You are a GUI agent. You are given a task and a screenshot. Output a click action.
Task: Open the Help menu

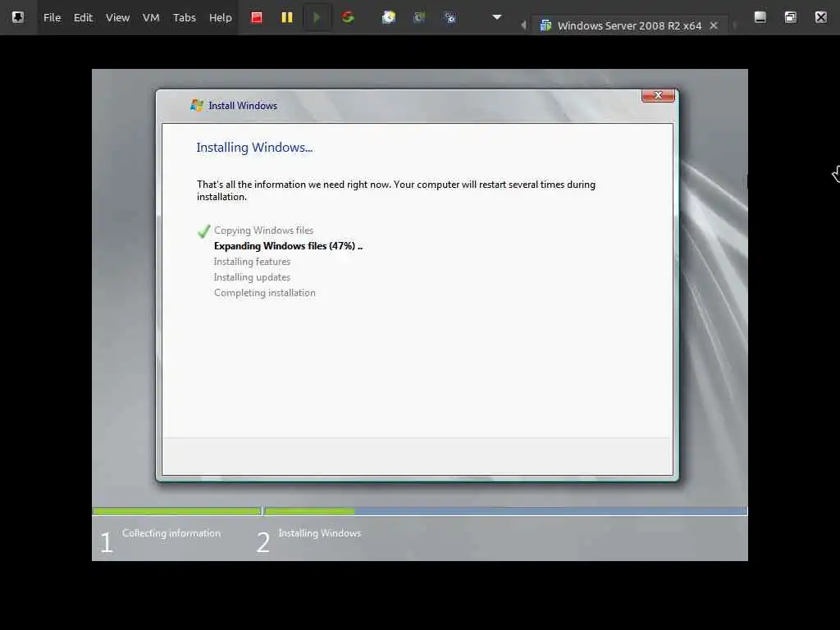pos(220,18)
